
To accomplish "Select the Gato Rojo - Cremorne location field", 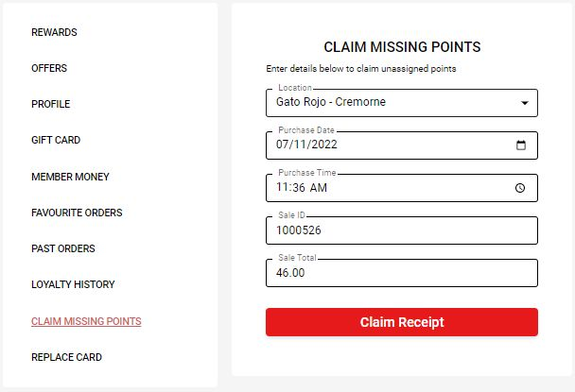I will pos(402,103).
